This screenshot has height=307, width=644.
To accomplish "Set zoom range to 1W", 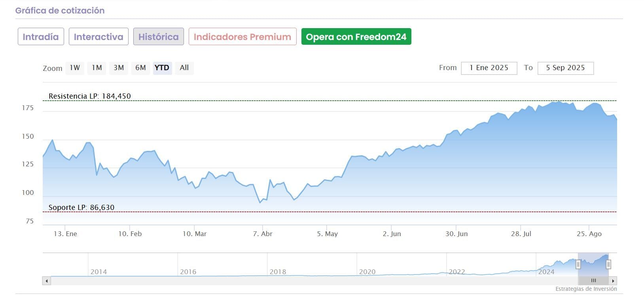I will [75, 68].
